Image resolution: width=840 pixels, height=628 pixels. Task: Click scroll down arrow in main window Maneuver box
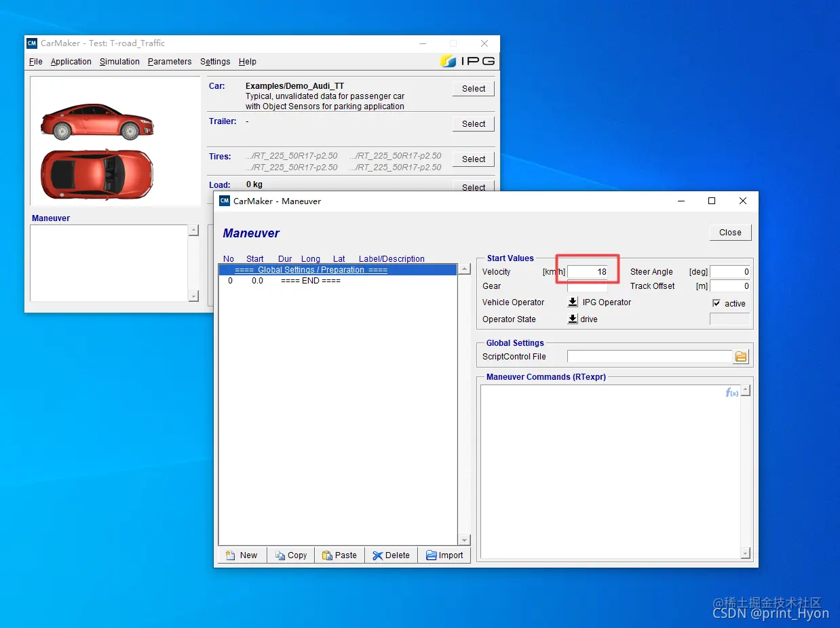(x=193, y=296)
